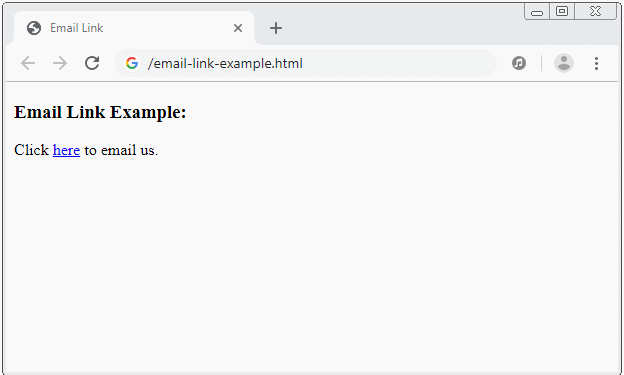
Task: Click the forward navigation arrow
Action: (x=60, y=63)
